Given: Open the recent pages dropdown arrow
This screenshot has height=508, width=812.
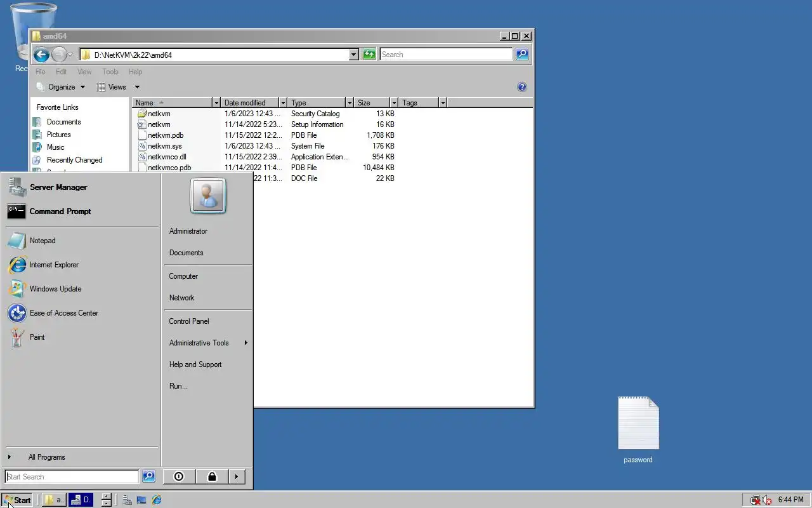Looking at the screenshot, I should pyautogui.click(x=70, y=55).
